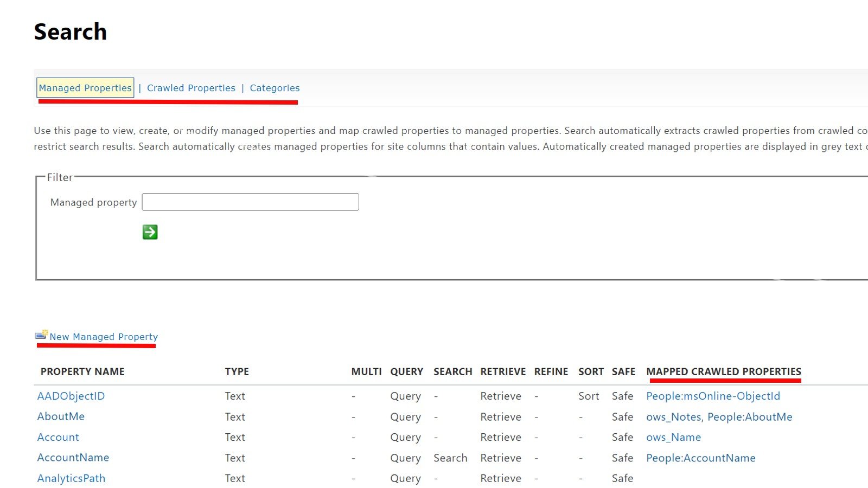Viewport: 868px width, 488px height.
Task: Click ows_Notes, People:AboutMe mapped properties
Action: tap(719, 417)
